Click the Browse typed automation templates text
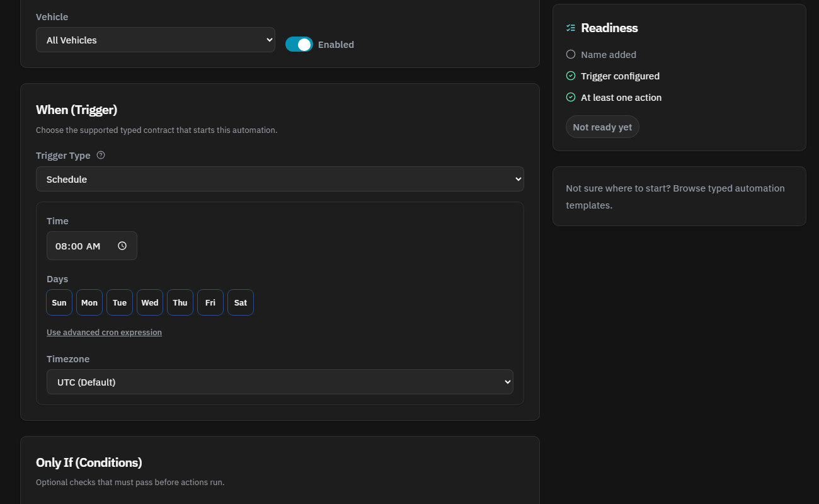 click(x=675, y=197)
